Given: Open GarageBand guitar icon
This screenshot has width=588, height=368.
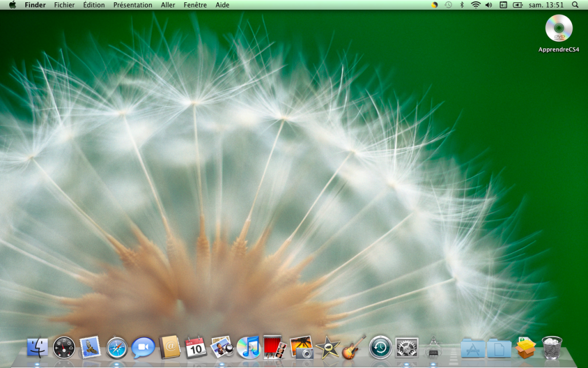Looking at the screenshot, I should (x=354, y=347).
